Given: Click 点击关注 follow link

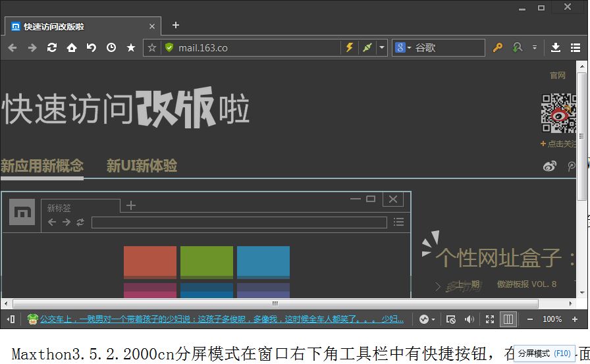Looking at the screenshot, I should (558, 143).
